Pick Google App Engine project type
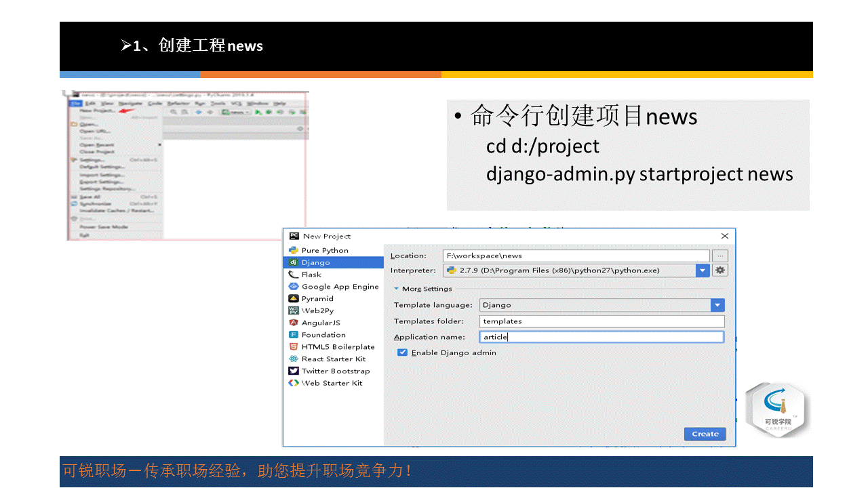The width and height of the screenshot is (868, 488). tap(334, 287)
